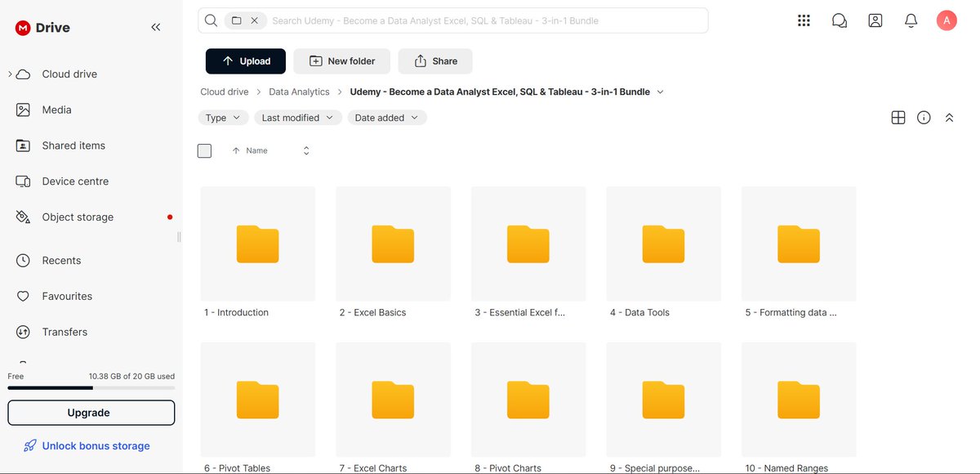Open Shared items sidebar icon
The image size is (980, 474).
[x=24, y=145]
